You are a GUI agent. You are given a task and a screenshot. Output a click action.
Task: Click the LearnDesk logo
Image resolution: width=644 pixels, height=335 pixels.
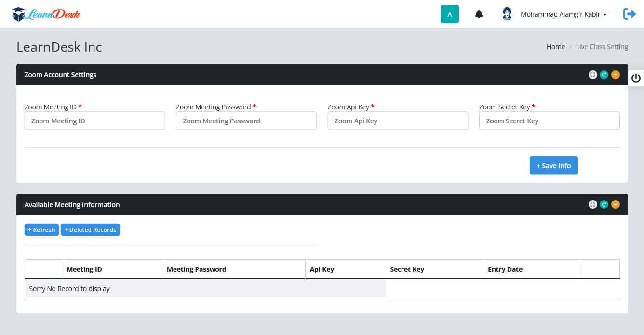pyautogui.click(x=46, y=14)
